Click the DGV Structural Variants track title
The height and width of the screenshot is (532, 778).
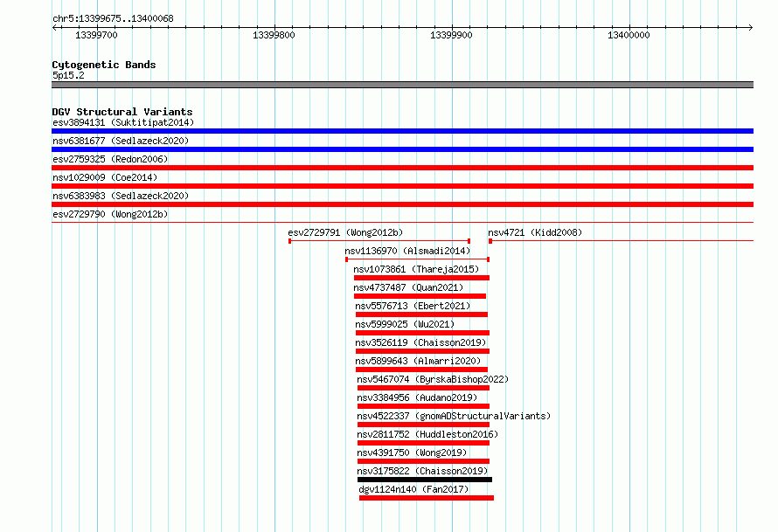coord(122,112)
